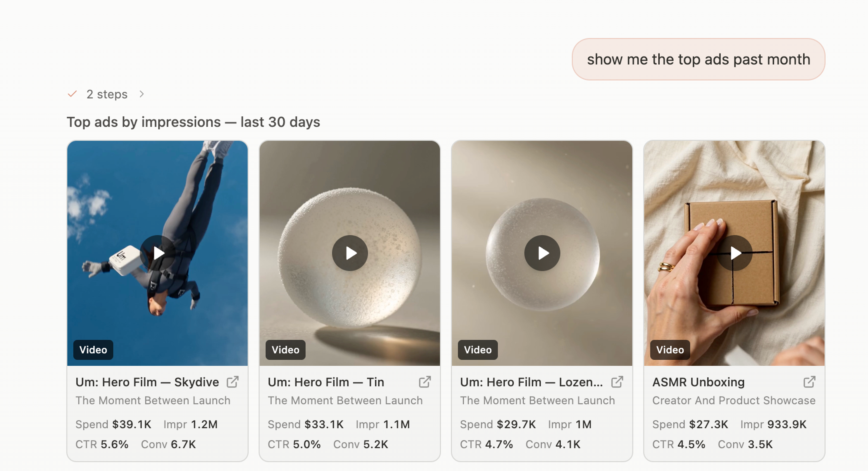Play the Hero Film Lozenge video

pos(542,253)
